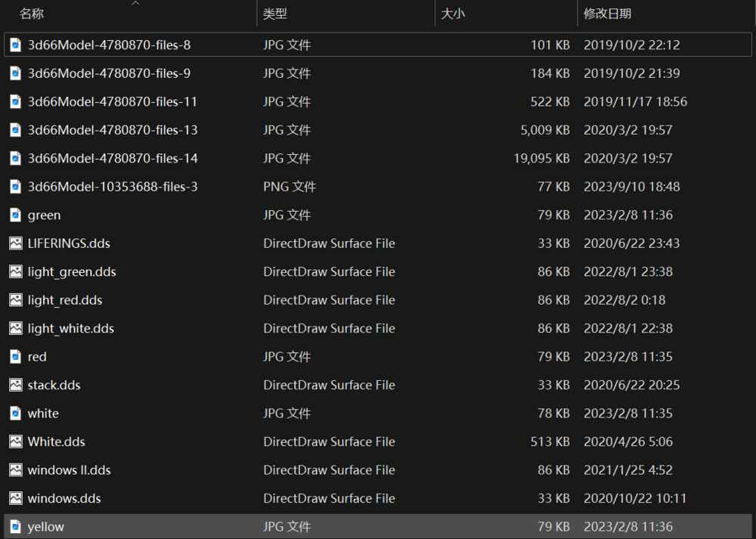756x539 pixels.
Task: Sort files by the 名称 column header
Action: tap(32, 14)
